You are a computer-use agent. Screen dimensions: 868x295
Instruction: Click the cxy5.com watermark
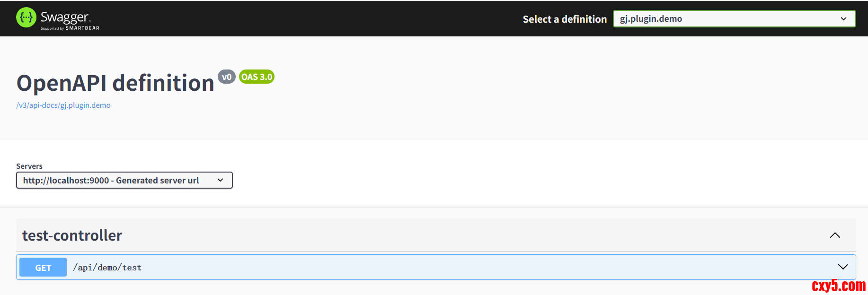click(838, 286)
